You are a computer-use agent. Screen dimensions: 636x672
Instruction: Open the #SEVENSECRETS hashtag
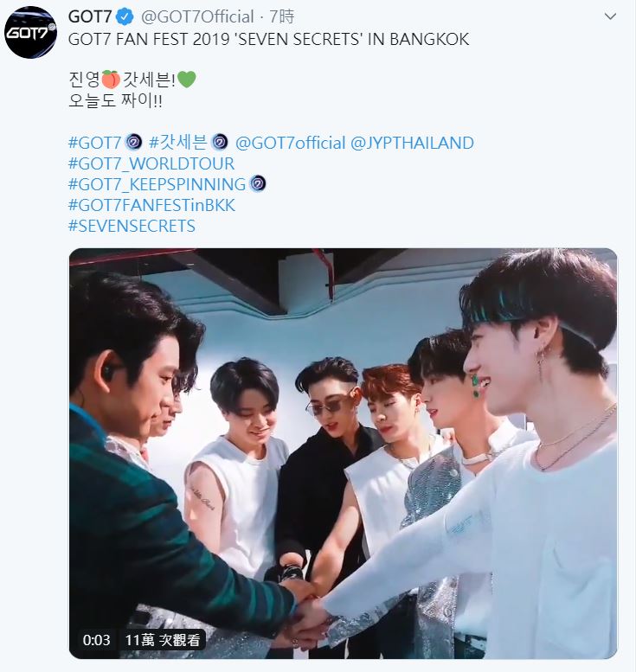coord(132,226)
